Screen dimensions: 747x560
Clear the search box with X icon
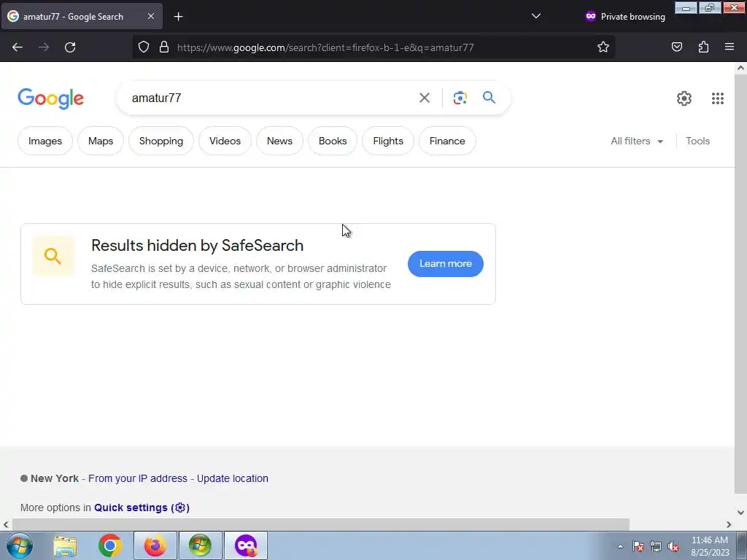point(424,98)
